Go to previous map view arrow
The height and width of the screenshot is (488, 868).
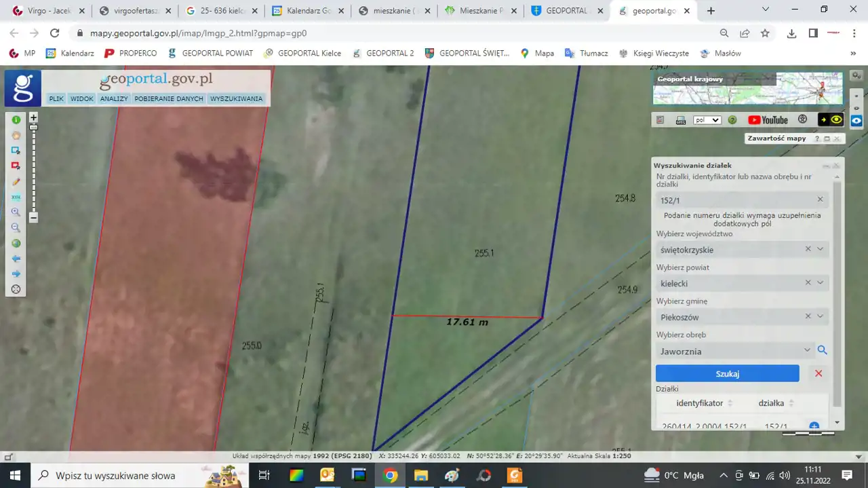click(16, 259)
